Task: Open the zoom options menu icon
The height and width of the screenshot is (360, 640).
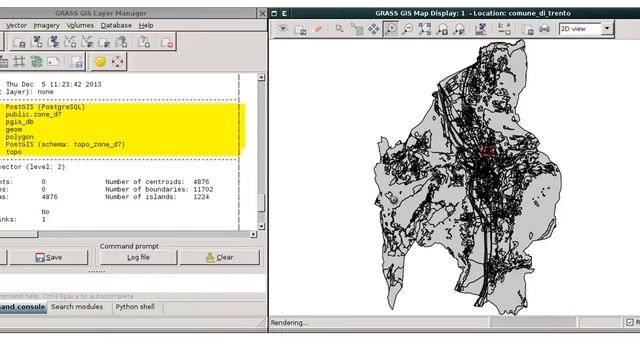Action: (x=459, y=29)
